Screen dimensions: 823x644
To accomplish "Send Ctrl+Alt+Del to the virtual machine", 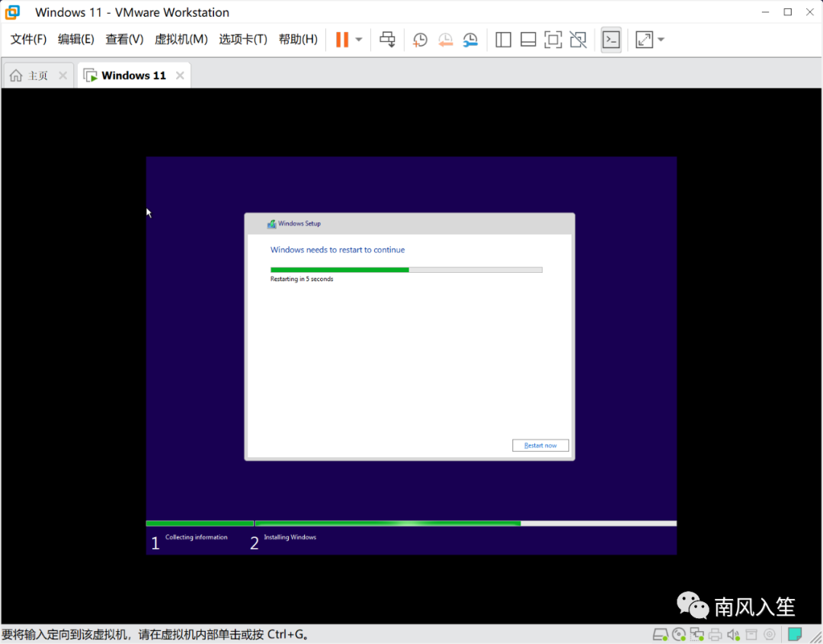I will (x=387, y=40).
